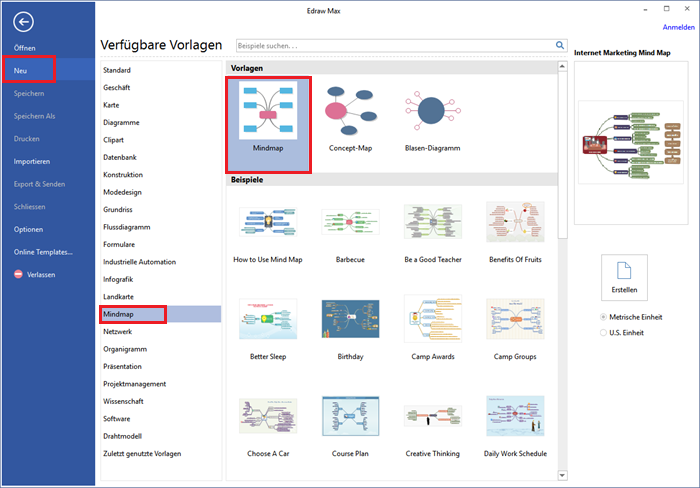Screen dimensions: 700x488
Task: Select the Datenbank category
Action: 120,157
